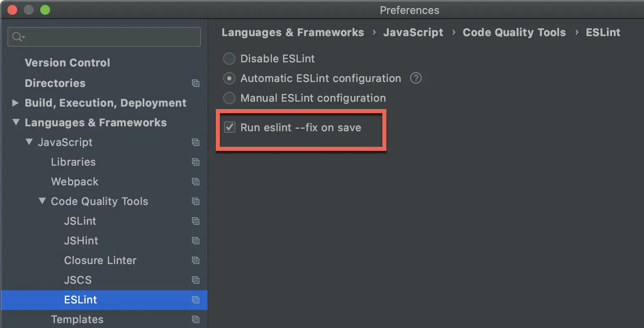Choose Manual ESLint configuration option

click(229, 98)
